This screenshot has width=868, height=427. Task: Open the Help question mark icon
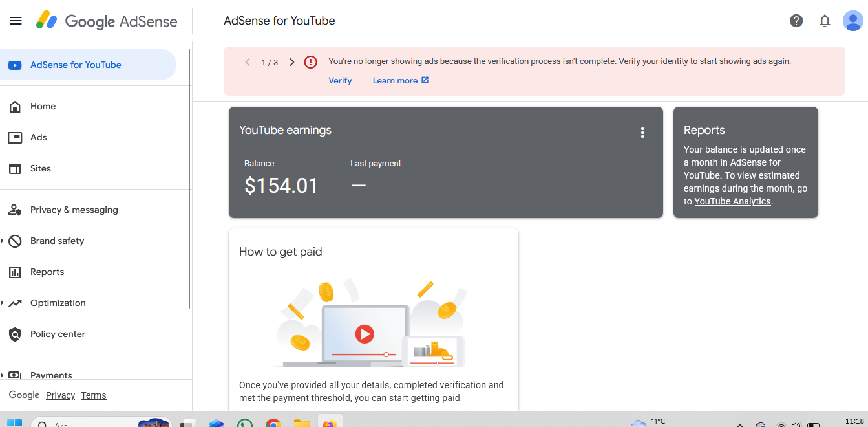tap(796, 21)
